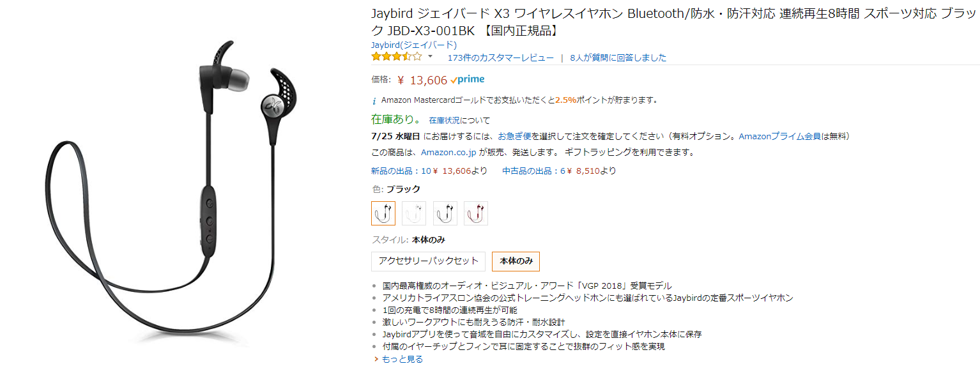
Task: Expand the rating breakdown dropdown arrow
Action: point(430,57)
